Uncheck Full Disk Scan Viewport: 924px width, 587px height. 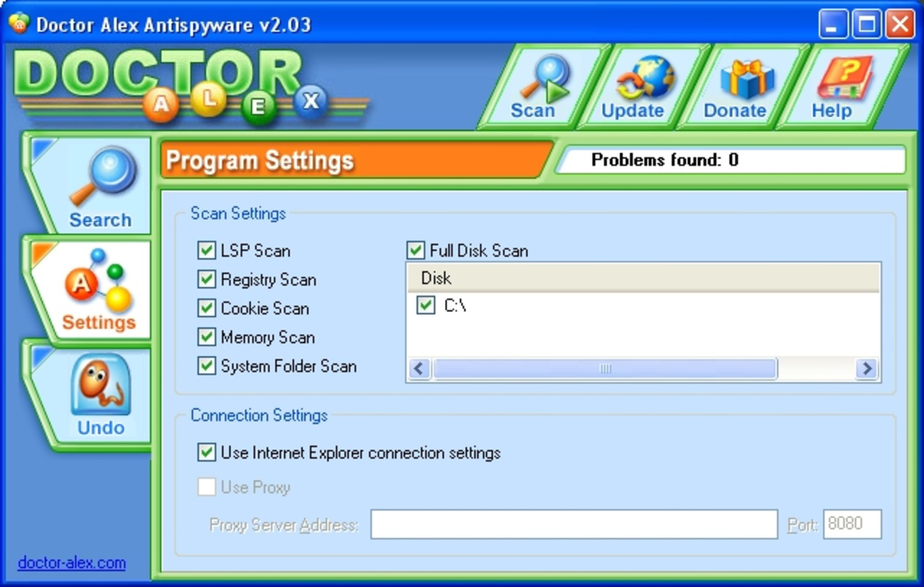click(x=416, y=251)
